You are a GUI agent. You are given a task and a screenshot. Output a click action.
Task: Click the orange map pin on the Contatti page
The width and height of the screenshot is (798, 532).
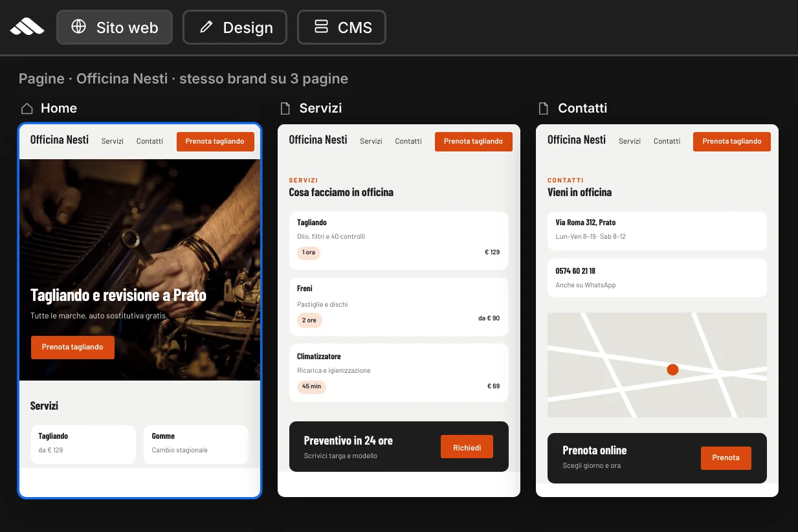672,370
